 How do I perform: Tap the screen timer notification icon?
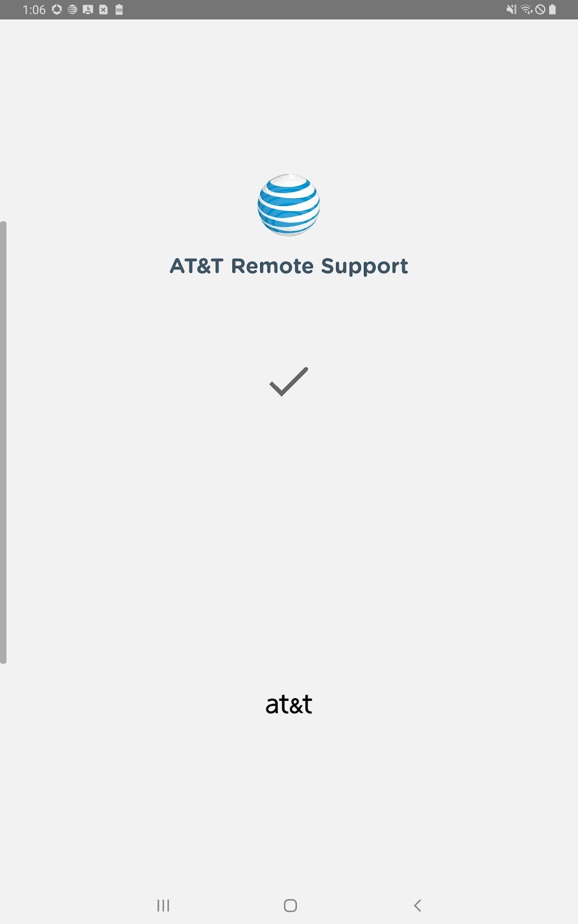tap(88, 10)
